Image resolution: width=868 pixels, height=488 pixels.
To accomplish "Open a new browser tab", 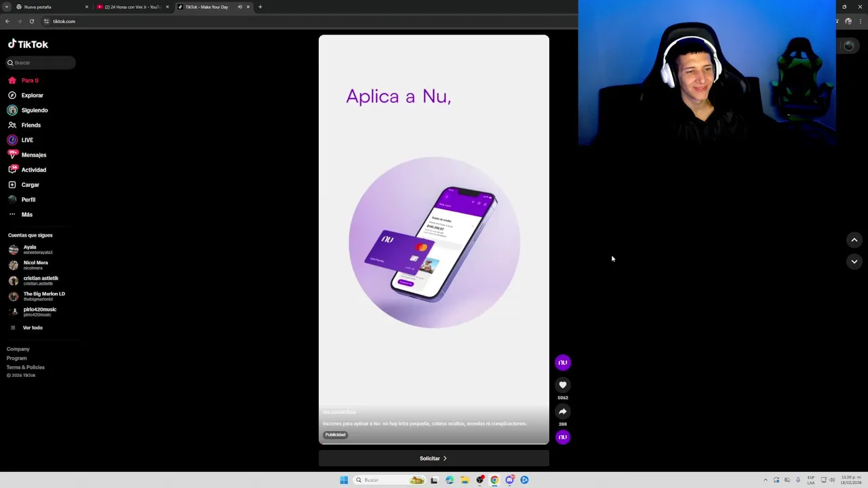I will [260, 7].
